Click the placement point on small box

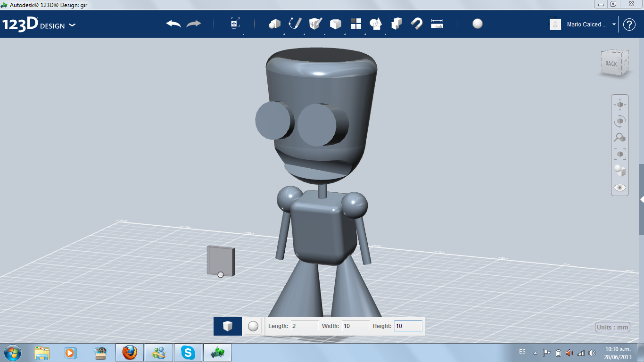click(x=221, y=274)
